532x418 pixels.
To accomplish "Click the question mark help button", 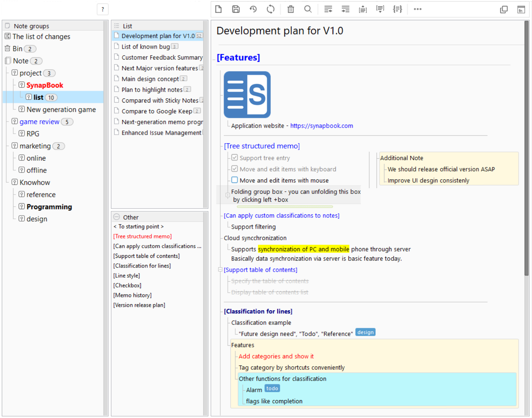I will (102, 9).
